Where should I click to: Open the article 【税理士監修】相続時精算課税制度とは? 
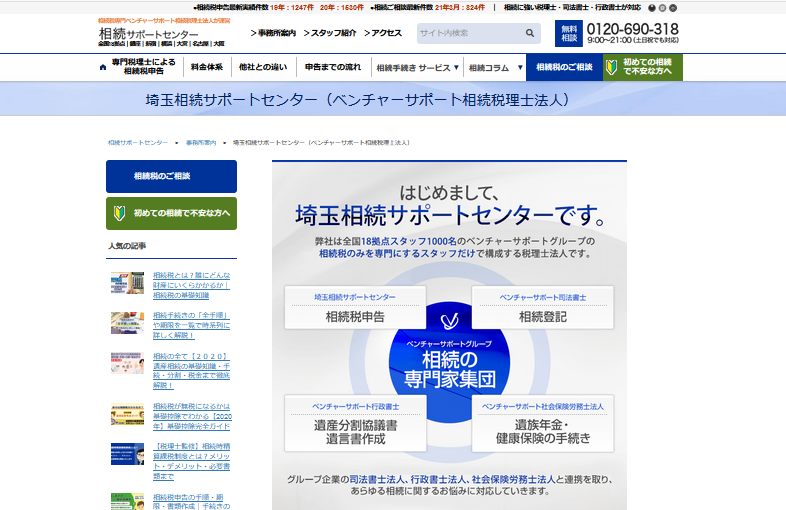coord(191,461)
